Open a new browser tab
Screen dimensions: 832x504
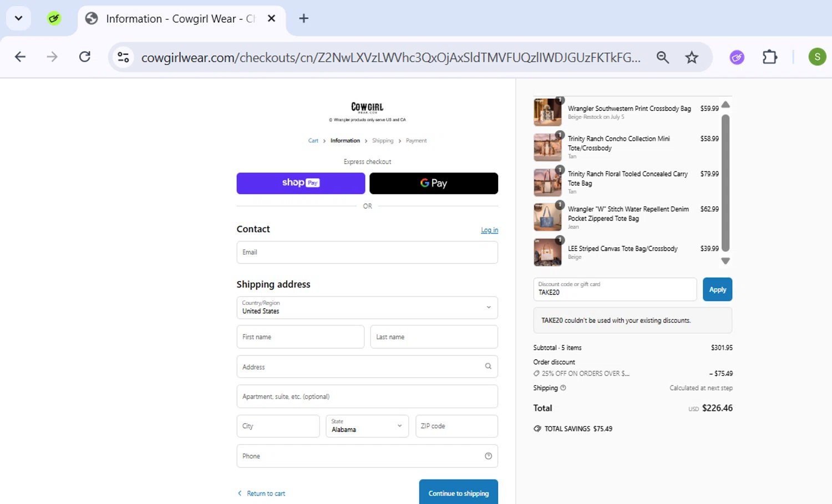coord(303,18)
